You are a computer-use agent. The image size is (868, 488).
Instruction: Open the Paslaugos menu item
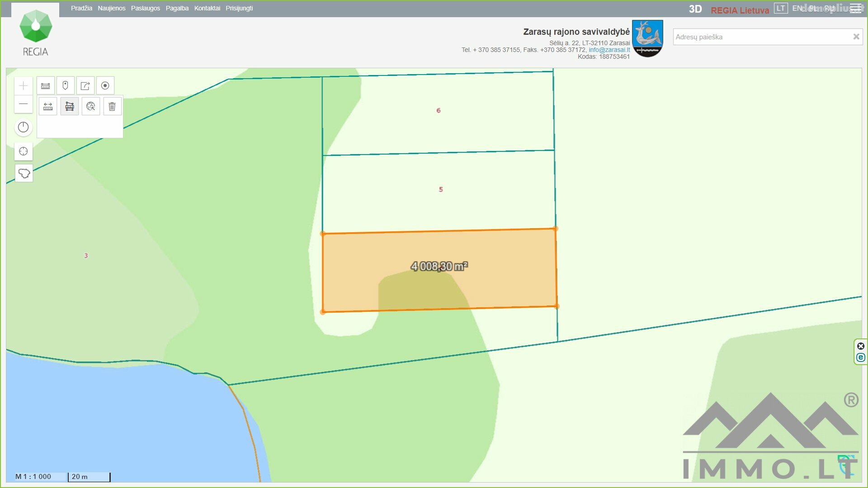pos(146,8)
